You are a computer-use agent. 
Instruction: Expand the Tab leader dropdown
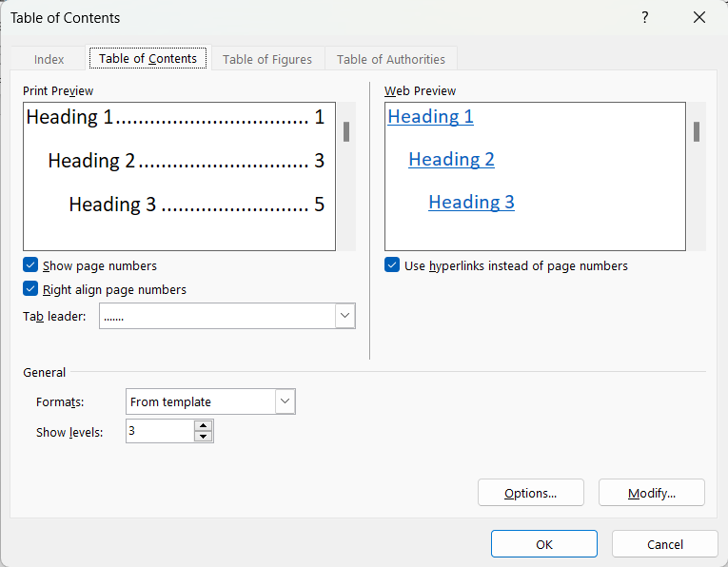pyautogui.click(x=344, y=316)
